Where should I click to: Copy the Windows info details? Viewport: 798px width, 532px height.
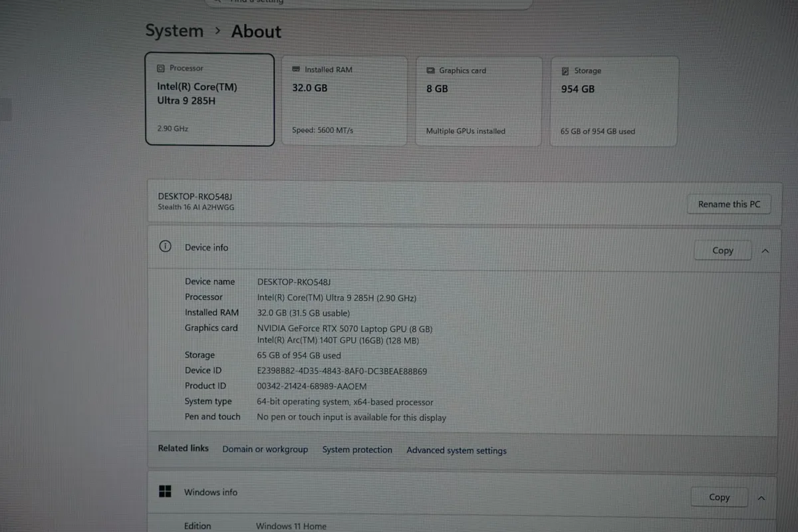[x=719, y=497]
